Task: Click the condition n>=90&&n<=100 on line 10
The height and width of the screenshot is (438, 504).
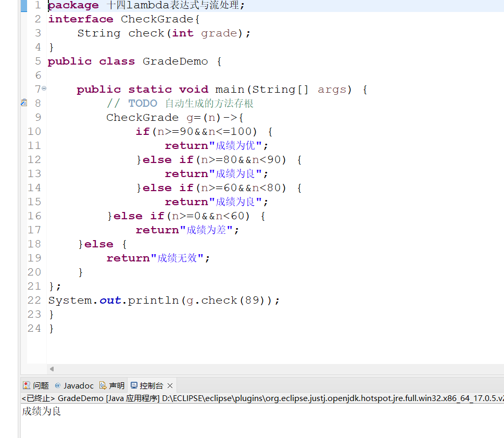Action: click(x=205, y=132)
